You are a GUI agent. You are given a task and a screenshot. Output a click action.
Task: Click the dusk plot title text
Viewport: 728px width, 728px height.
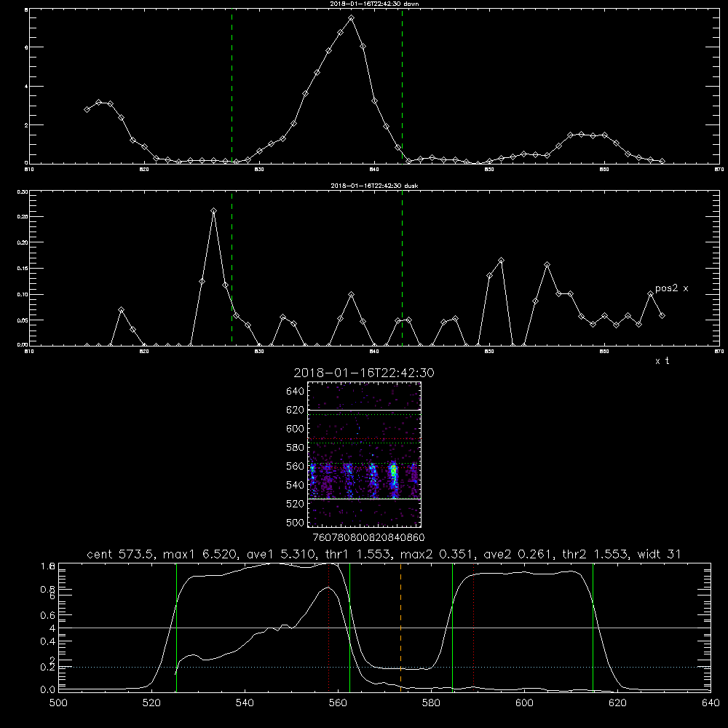[x=374, y=186]
